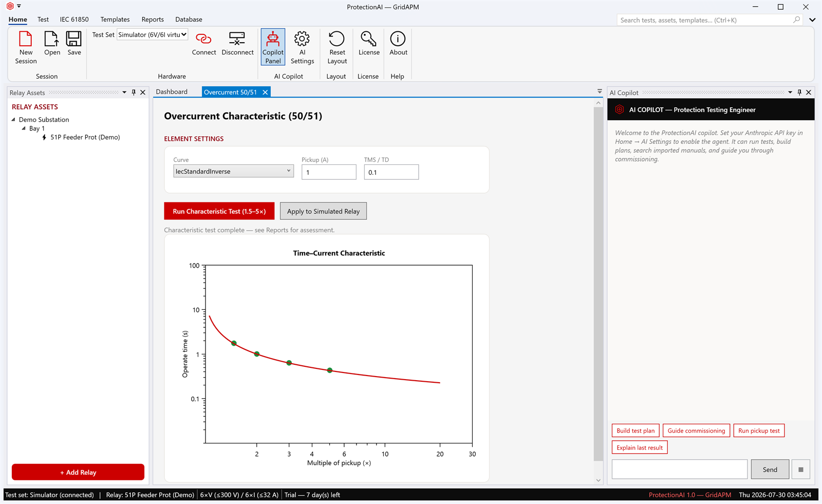Collapse the ribbon with the chevron
Viewport: 822px width, 504px height.
[812, 20]
